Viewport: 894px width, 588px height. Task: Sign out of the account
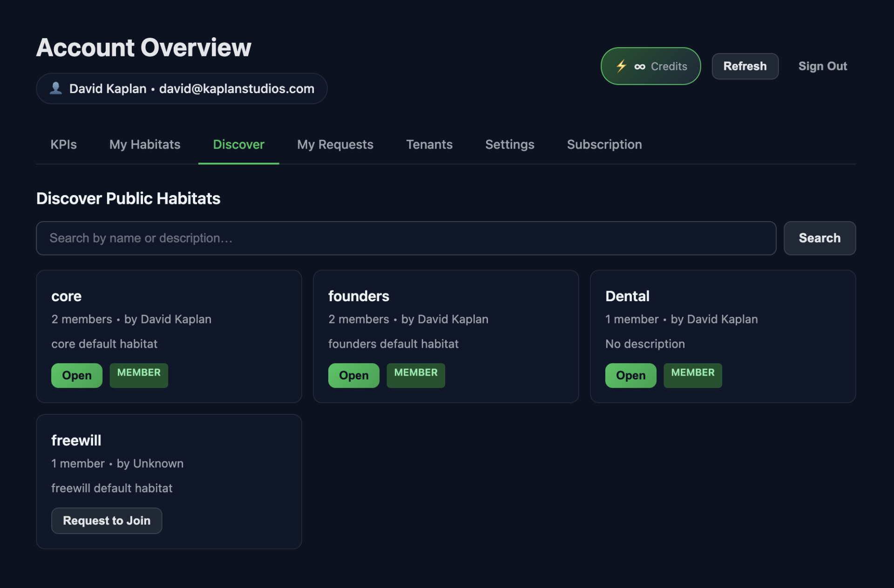(x=822, y=66)
